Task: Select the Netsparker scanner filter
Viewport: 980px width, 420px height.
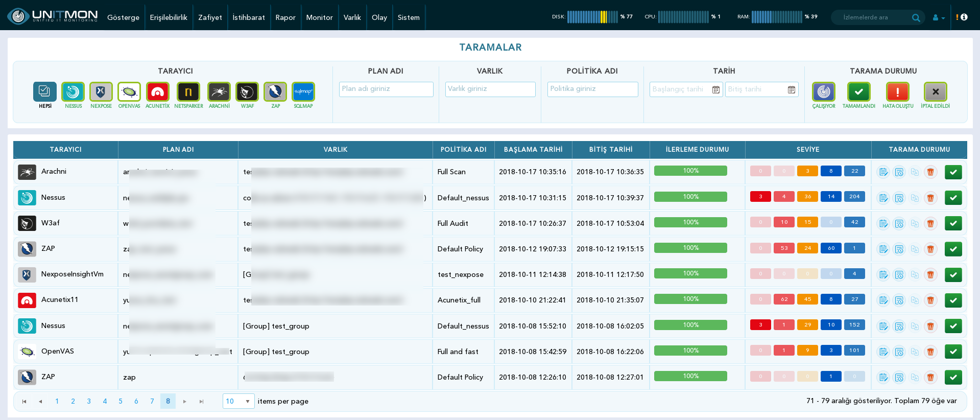Action: pos(188,92)
